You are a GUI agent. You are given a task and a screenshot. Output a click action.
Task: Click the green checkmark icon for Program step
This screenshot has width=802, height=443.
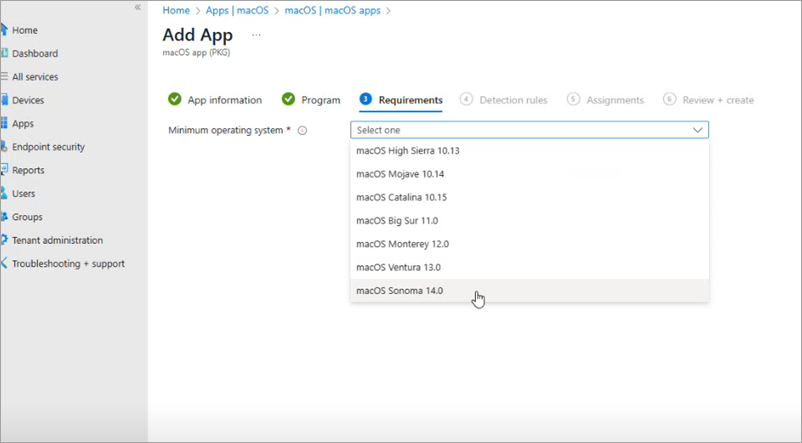click(x=288, y=99)
